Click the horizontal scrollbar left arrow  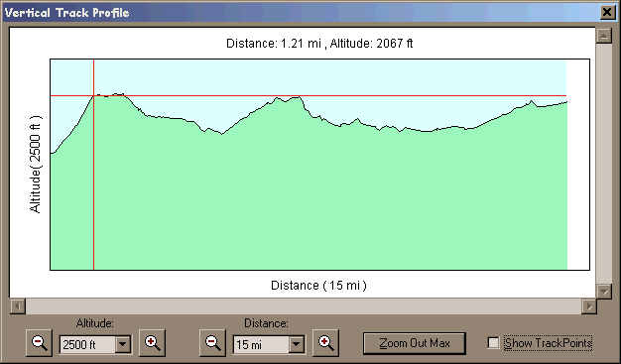pyautogui.click(x=18, y=306)
